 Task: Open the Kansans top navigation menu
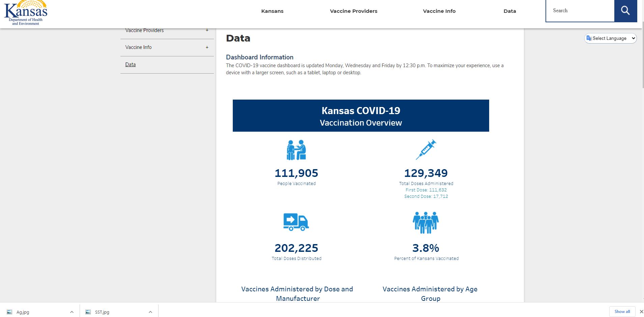272,11
